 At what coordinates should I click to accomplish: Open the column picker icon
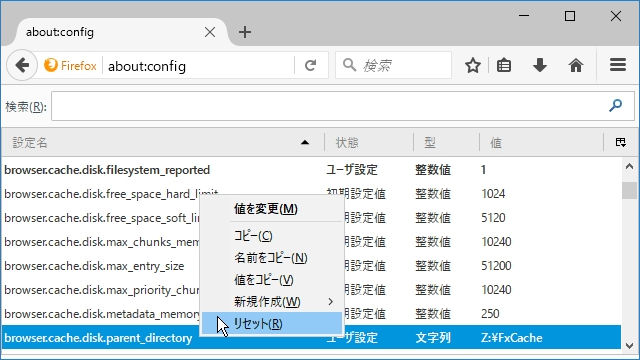(x=621, y=142)
